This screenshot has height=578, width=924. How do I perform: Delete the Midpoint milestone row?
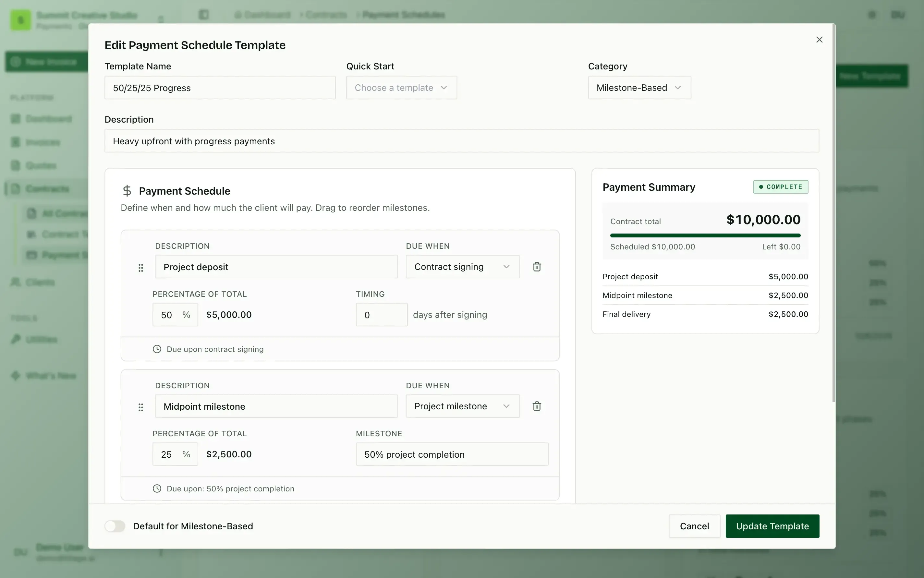(x=537, y=406)
